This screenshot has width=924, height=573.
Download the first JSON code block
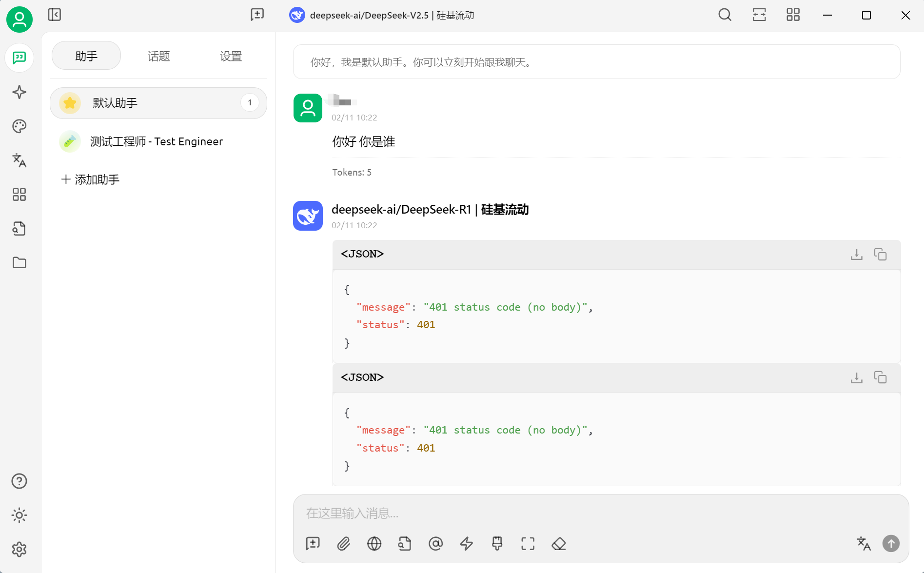(x=857, y=254)
